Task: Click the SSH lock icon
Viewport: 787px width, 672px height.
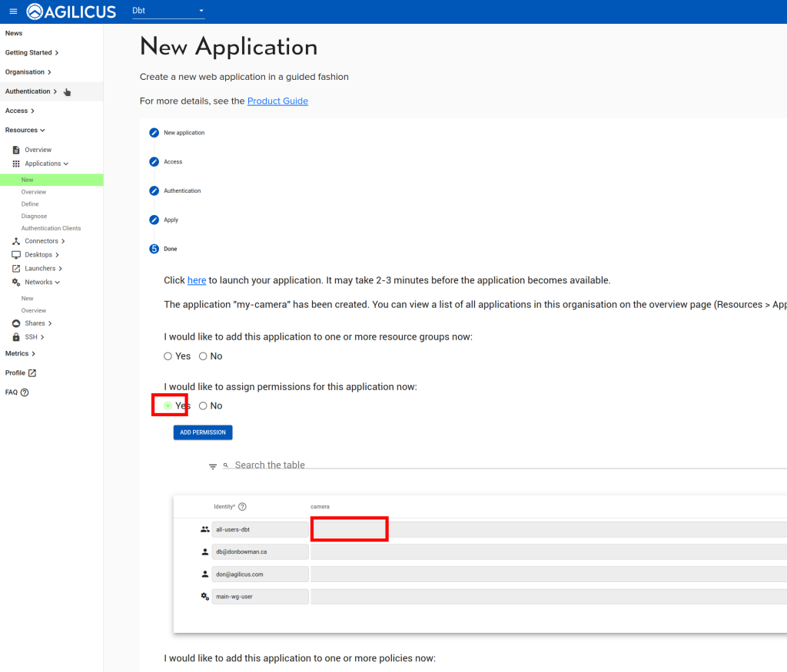Action: (16, 337)
